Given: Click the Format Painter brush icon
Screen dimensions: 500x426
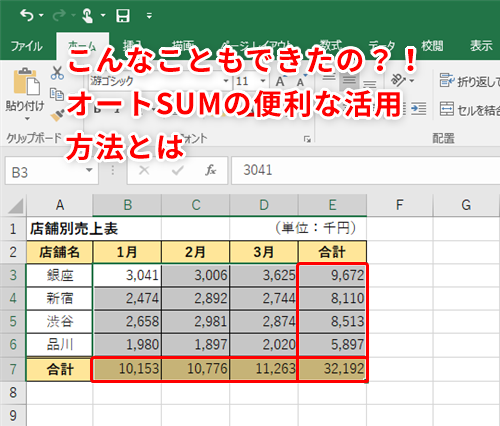Looking at the screenshot, I should tap(57, 115).
